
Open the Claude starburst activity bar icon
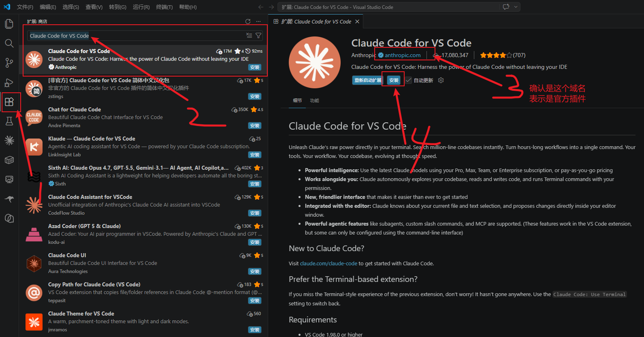(9, 141)
